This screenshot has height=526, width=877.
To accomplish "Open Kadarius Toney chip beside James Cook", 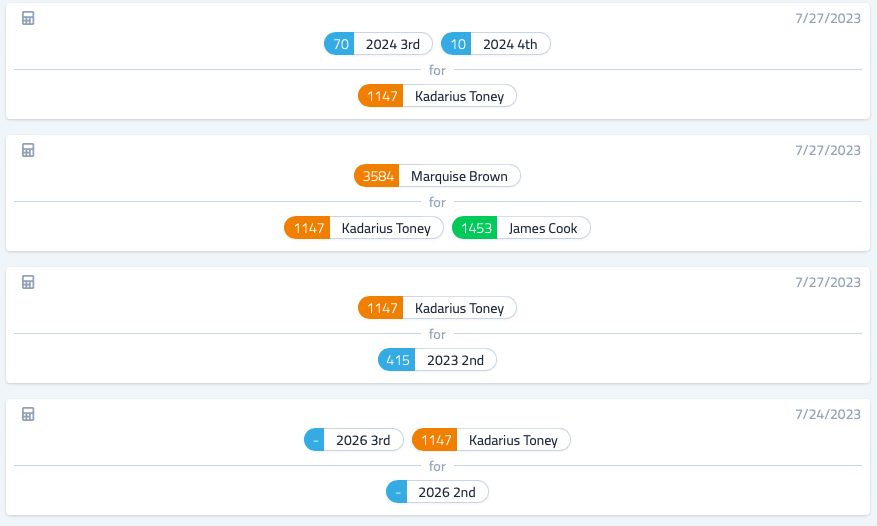I will (364, 228).
